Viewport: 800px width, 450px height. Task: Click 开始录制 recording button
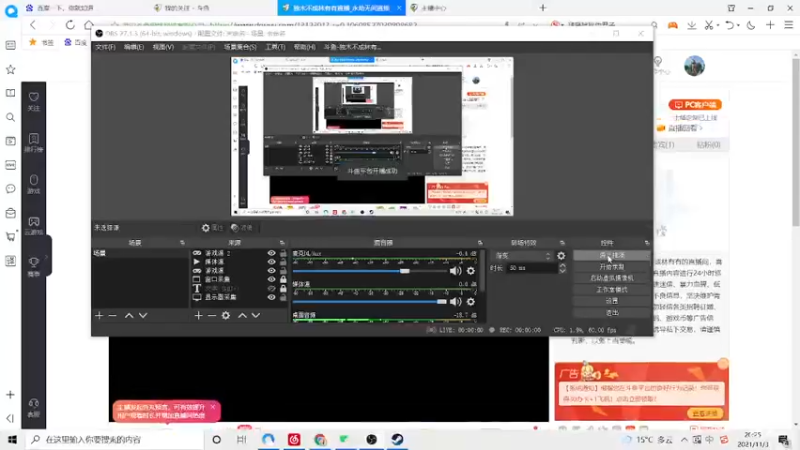(x=611, y=267)
